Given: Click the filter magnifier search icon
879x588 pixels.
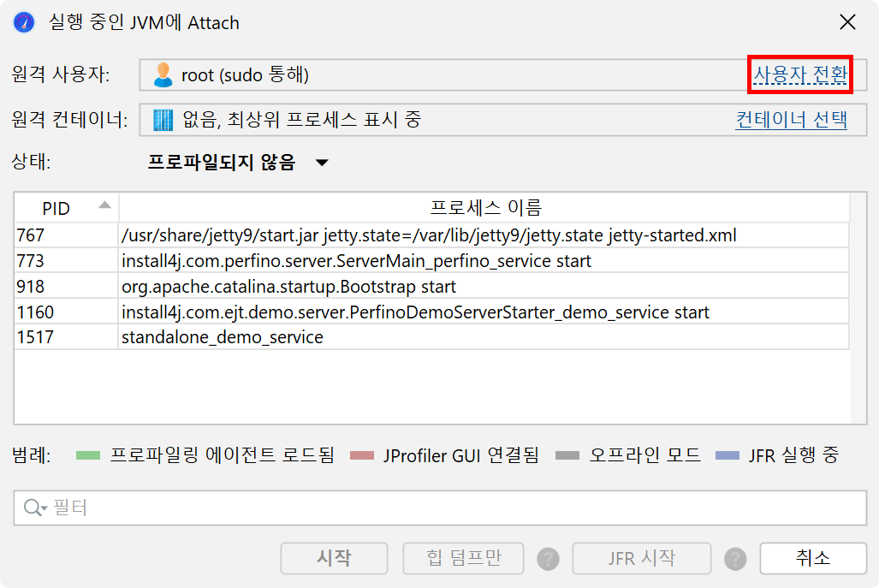Looking at the screenshot, I should coord(35,508).
